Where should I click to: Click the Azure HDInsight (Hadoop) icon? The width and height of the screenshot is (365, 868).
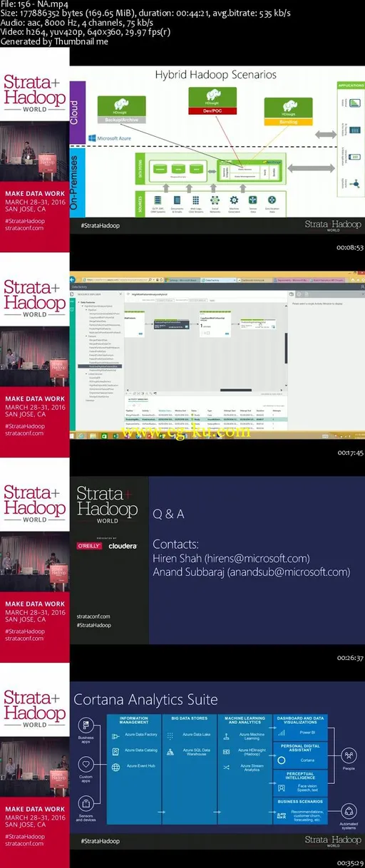tap(226, 751)
